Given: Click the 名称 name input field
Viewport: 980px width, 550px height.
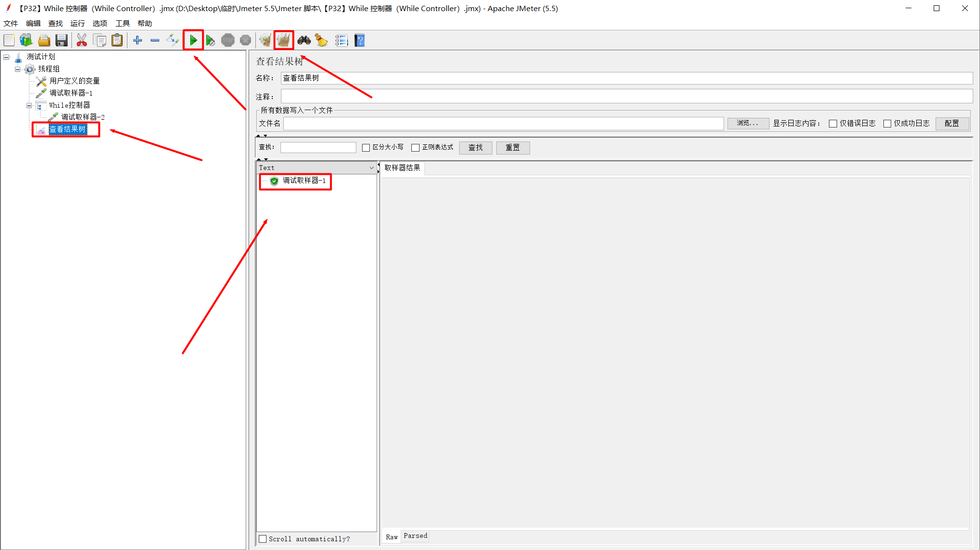Looking at the screenshot, I should coord(627,78).
